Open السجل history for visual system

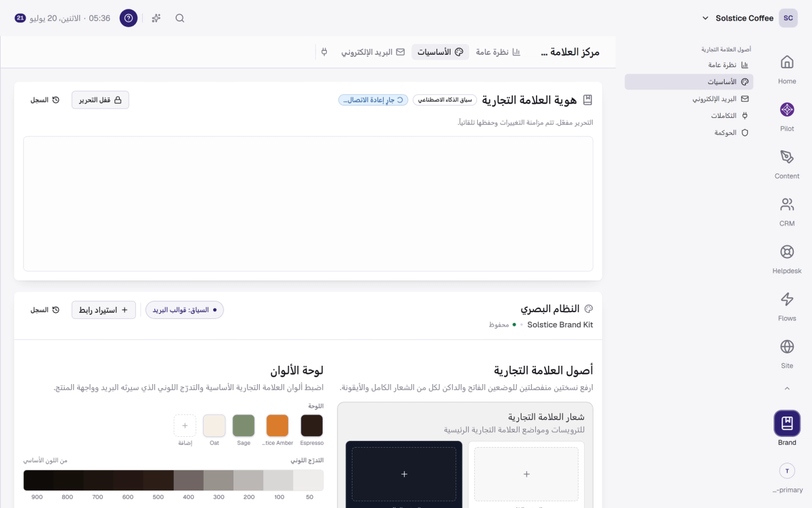click(45, 310)
